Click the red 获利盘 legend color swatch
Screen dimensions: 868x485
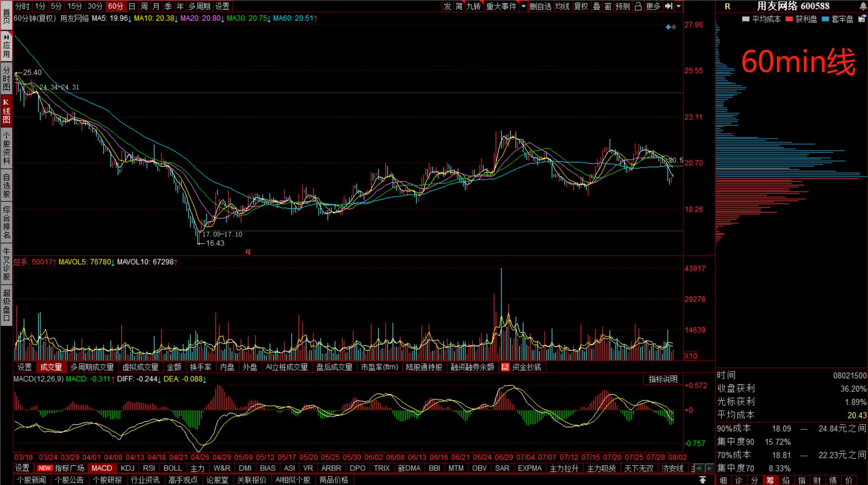tap(789, 19)
